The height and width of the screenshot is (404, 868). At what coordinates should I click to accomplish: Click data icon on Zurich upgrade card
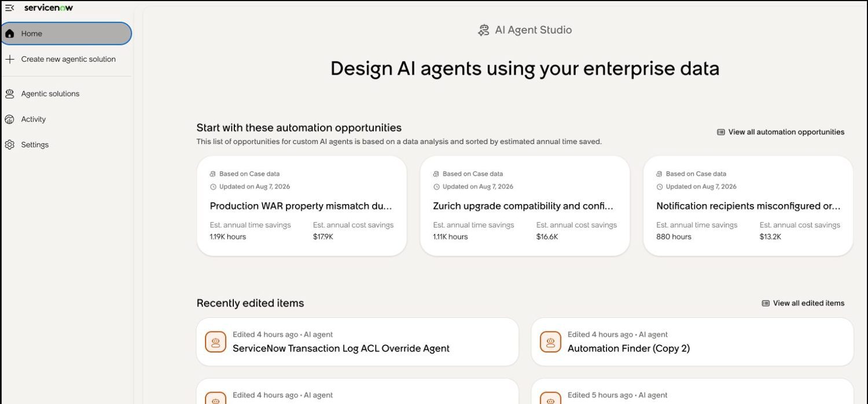point(436,173)
